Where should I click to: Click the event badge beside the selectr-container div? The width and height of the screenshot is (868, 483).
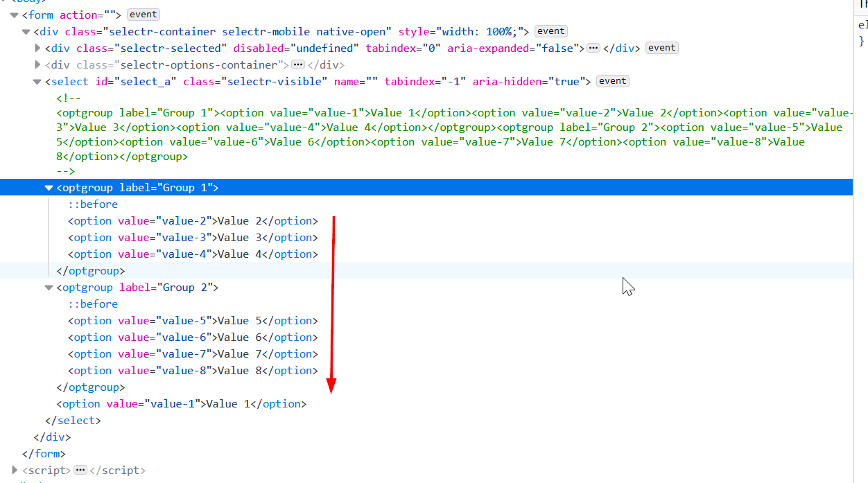click(x=550, y=30)
